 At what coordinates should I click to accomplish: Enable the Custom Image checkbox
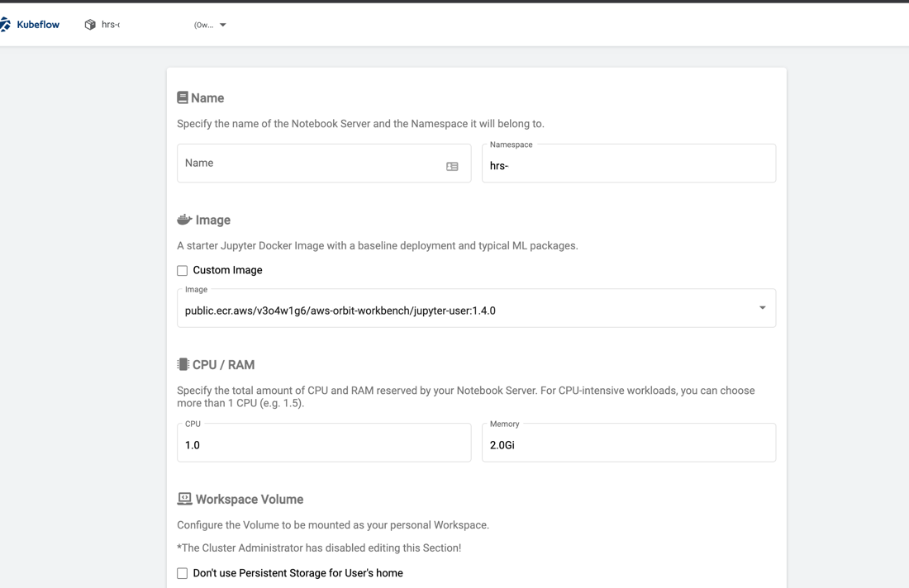(182, 270)
